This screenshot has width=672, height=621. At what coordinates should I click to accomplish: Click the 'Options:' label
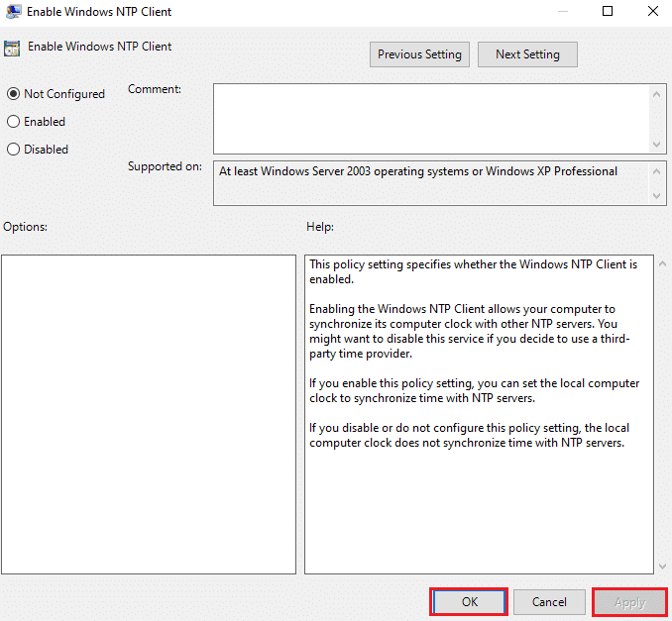click(x=26, y=227)
